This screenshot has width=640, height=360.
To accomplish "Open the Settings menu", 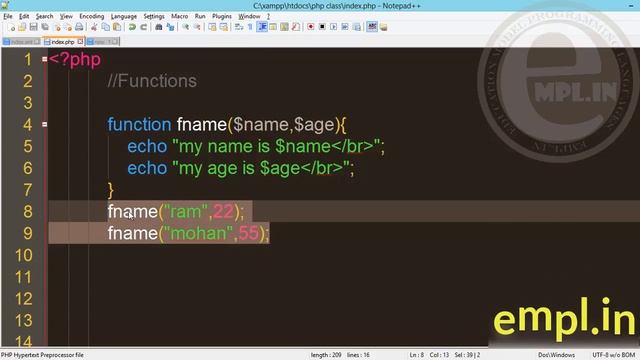I will coord(154,16).
